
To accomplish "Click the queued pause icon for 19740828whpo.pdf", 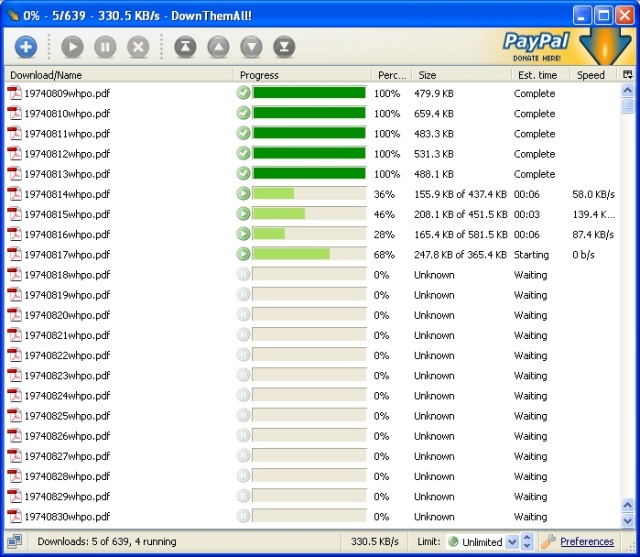I will coord(243,475).
